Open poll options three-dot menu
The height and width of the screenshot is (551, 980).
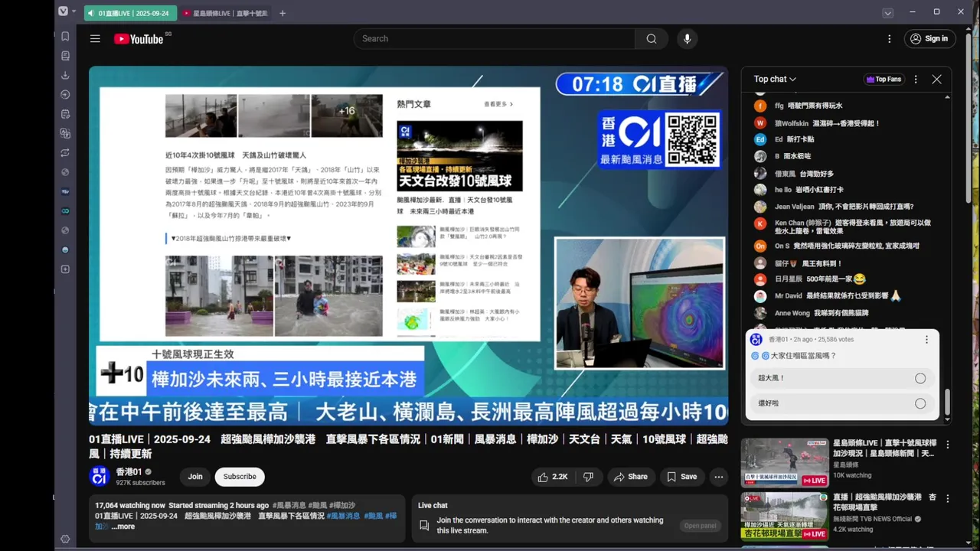[926, 339]
